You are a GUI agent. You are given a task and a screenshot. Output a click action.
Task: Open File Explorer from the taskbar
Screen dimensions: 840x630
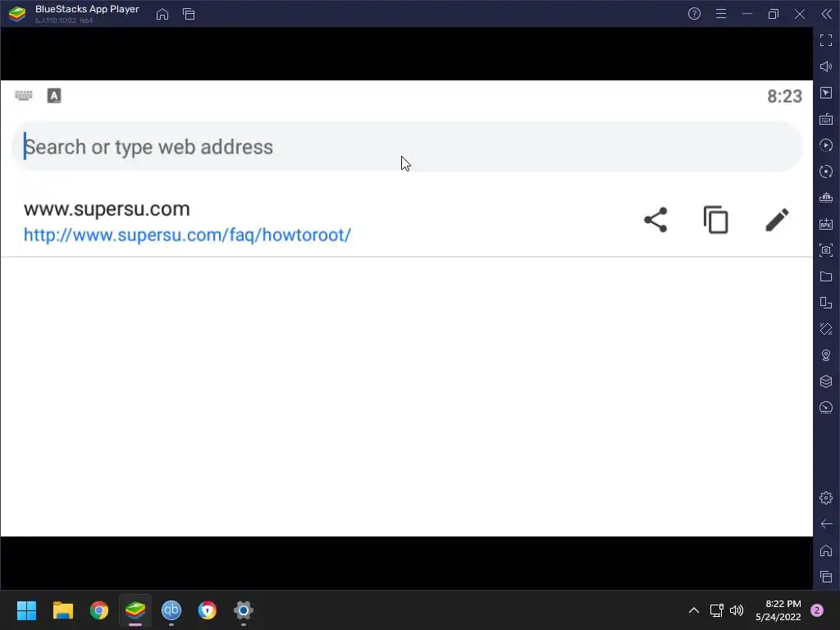click(62, 610)
